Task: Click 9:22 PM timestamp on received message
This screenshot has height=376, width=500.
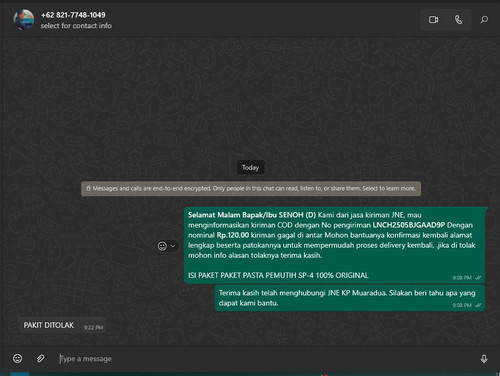Action: click(x=93, y=328)
